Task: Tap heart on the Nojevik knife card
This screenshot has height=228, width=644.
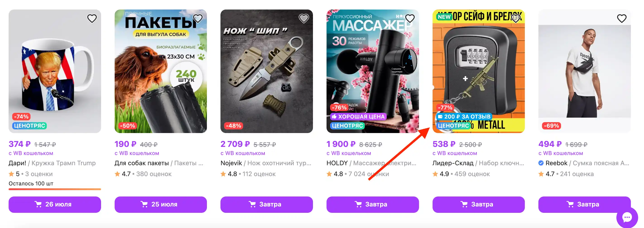Action: point(304,19)
